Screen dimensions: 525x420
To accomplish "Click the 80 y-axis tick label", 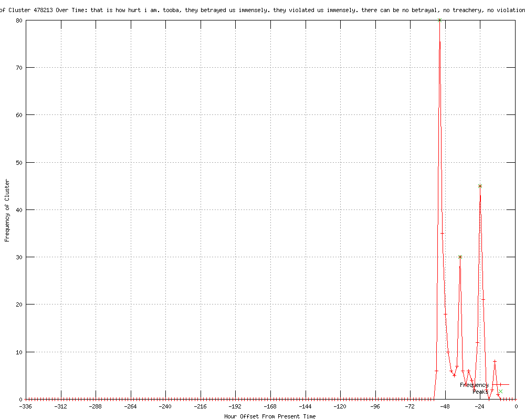I will click(17, 20).
